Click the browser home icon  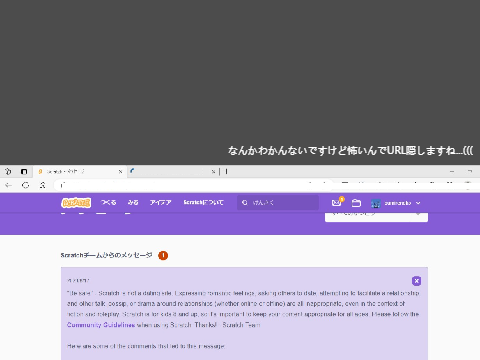(42, 185)
